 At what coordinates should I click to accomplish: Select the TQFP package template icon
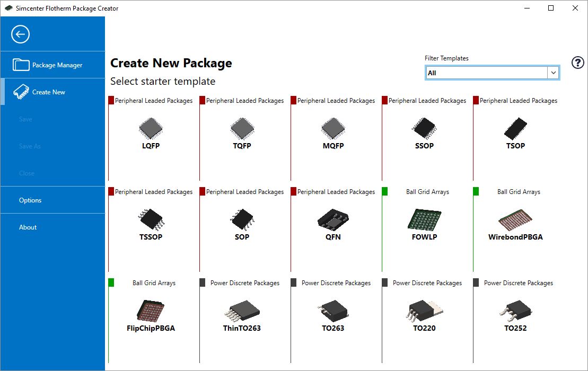242,129
